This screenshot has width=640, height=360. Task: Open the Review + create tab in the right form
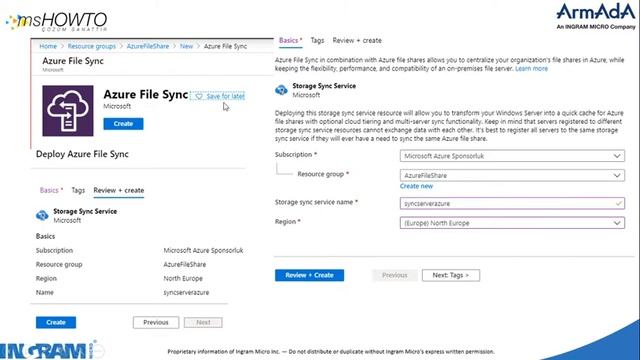pyautogui.click(x=357, y=40)
